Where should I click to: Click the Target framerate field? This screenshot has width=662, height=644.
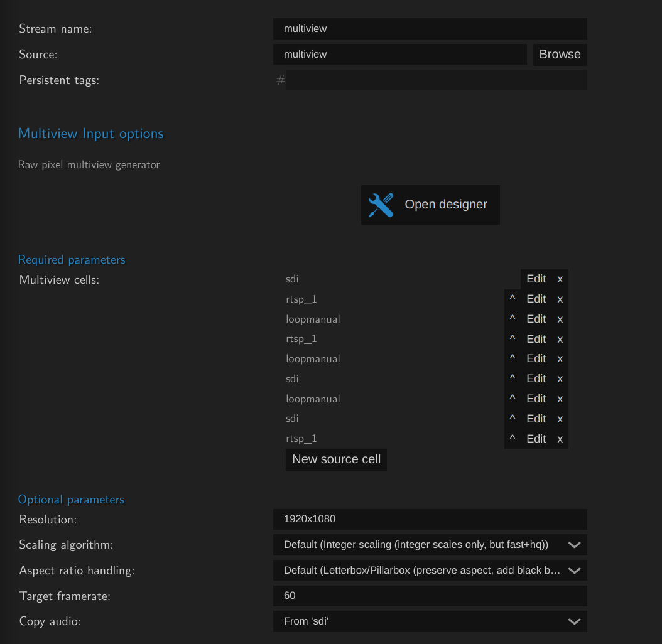click(430, 596)
